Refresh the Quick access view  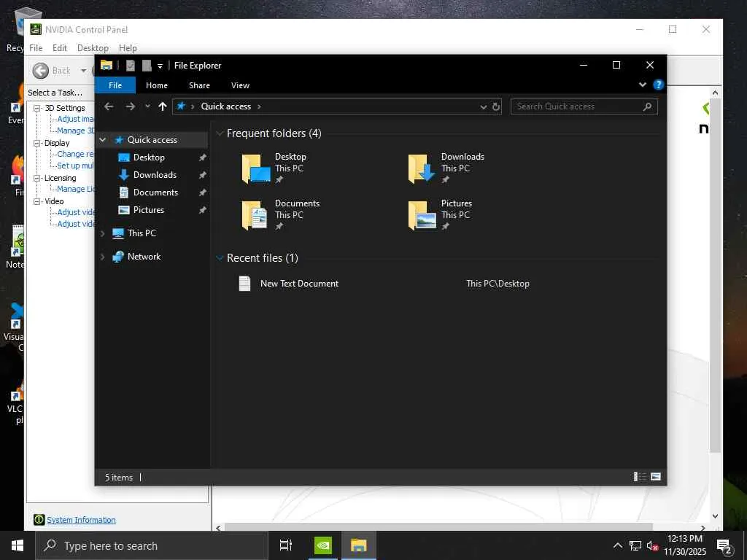click(x=496, y=106)
